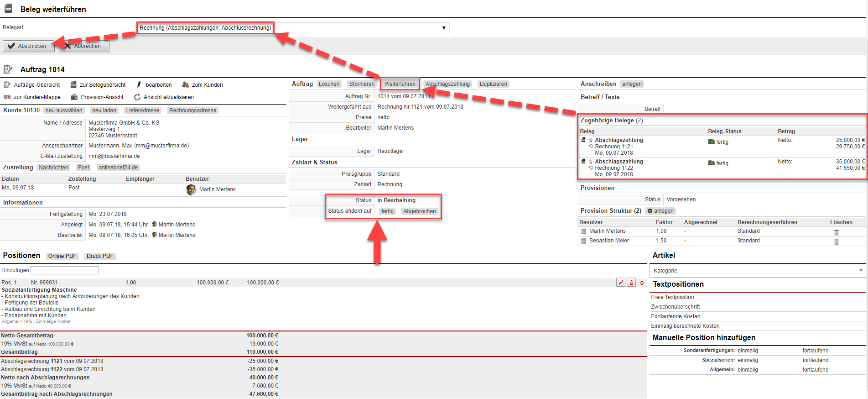This screenshot has width=868, height=399.
Task: Click Duplizieren in Auftrag bar
Action: point(494,84)
